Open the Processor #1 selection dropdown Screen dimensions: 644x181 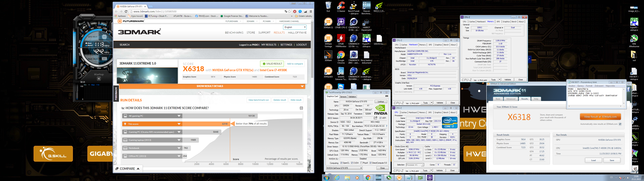(x=415, y=165)
